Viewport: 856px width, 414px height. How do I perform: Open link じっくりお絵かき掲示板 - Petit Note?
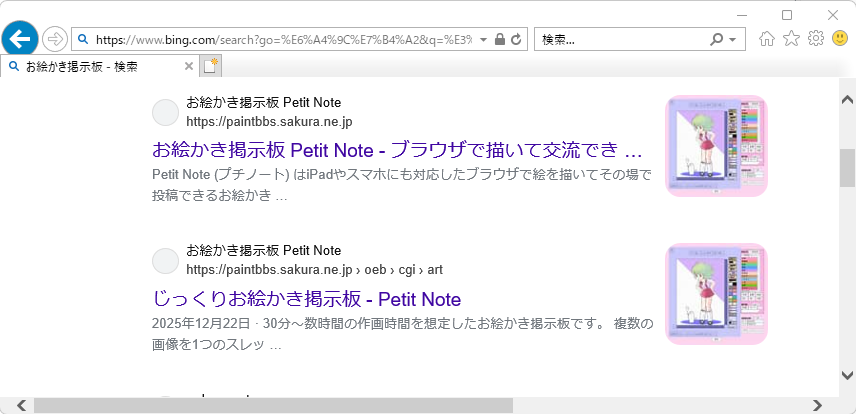point(306,299)
